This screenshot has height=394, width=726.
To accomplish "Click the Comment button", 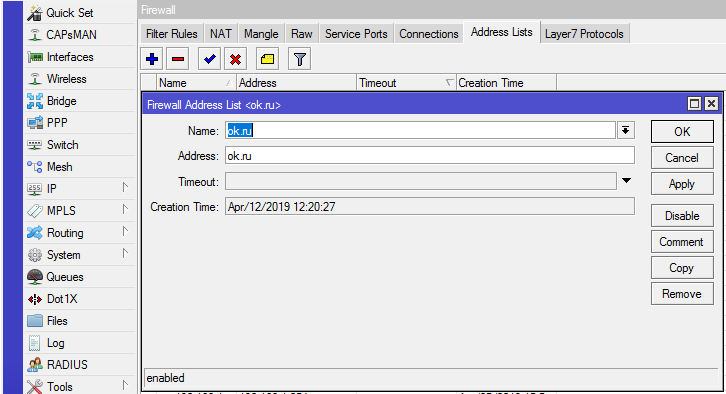I will click(682, 242).
